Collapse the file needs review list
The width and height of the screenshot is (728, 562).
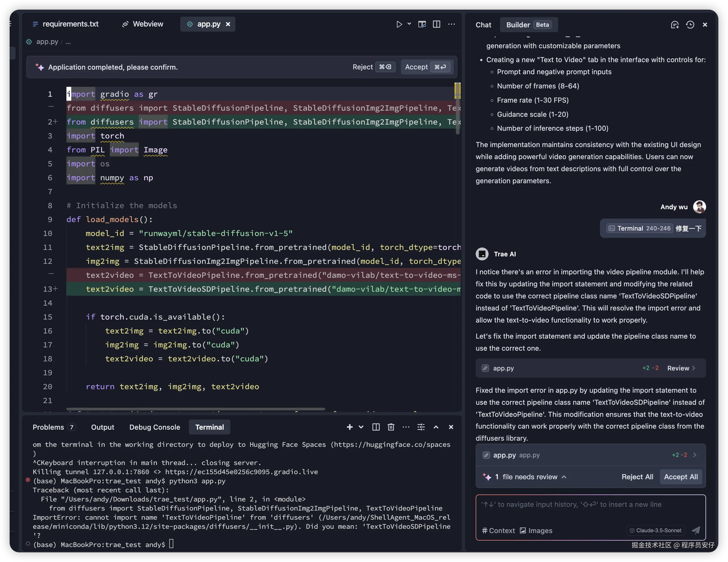(x=564, y=477)
